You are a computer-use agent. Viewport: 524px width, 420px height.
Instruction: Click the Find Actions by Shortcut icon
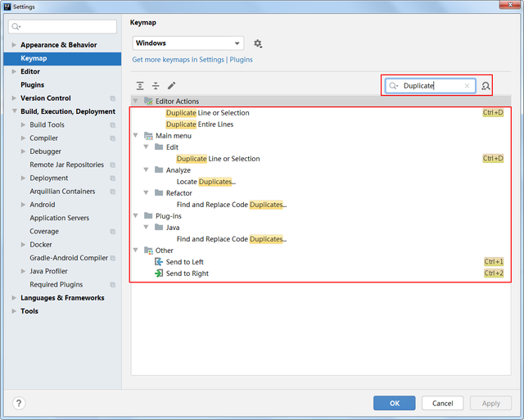[x=486, y=86]
